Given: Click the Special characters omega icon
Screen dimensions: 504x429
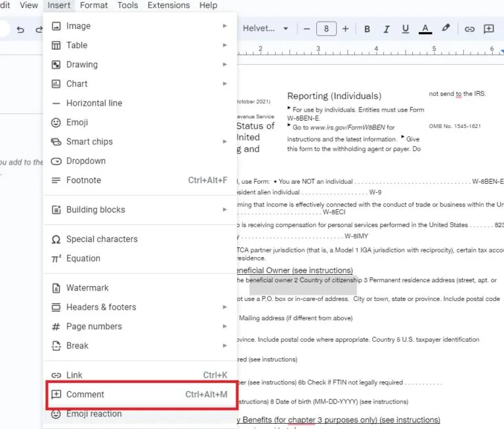Looking at the screenshot, I should coord(56,239).
